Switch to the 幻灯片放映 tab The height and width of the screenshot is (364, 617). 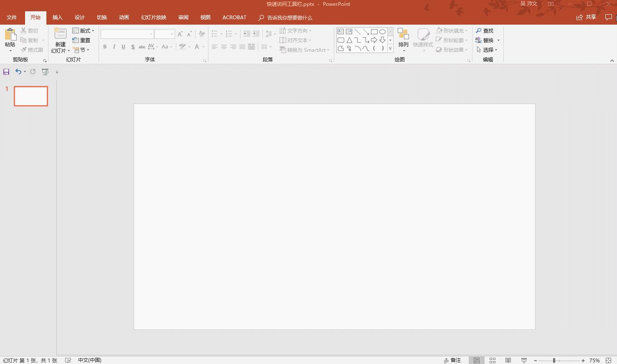point(153,18)
